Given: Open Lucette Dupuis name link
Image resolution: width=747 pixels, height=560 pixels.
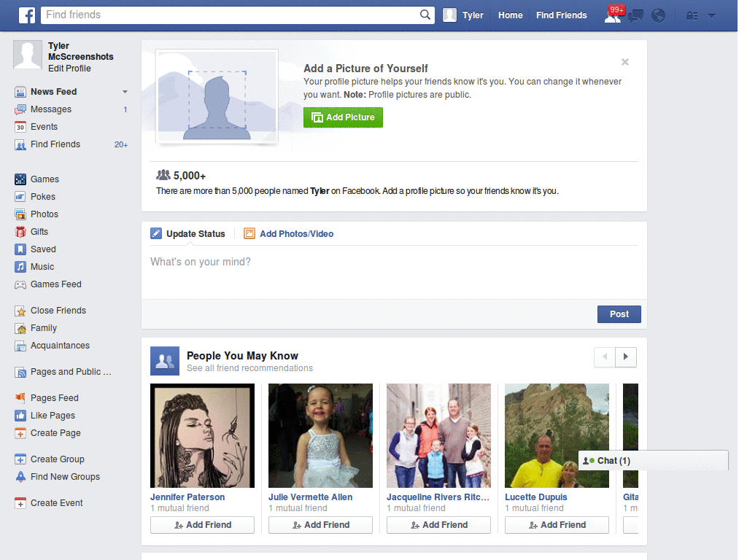Looking at the screenshot, I should (x=536, y=497).
